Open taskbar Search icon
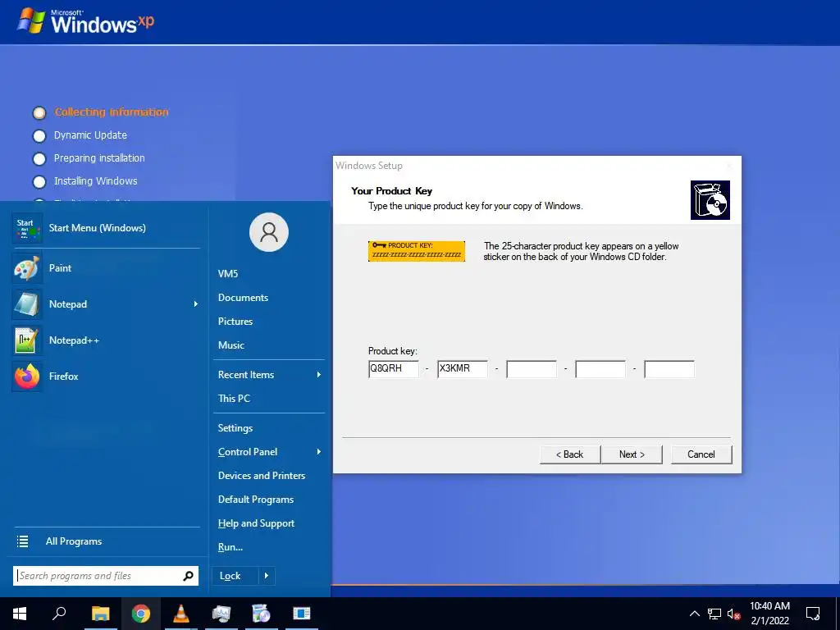 click(59, 614)
